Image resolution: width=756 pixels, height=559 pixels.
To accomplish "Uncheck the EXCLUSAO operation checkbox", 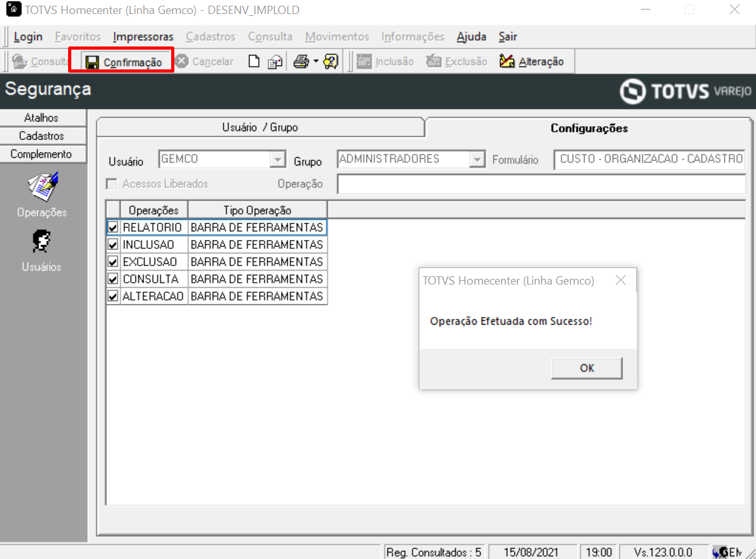I will coord(113,262).
